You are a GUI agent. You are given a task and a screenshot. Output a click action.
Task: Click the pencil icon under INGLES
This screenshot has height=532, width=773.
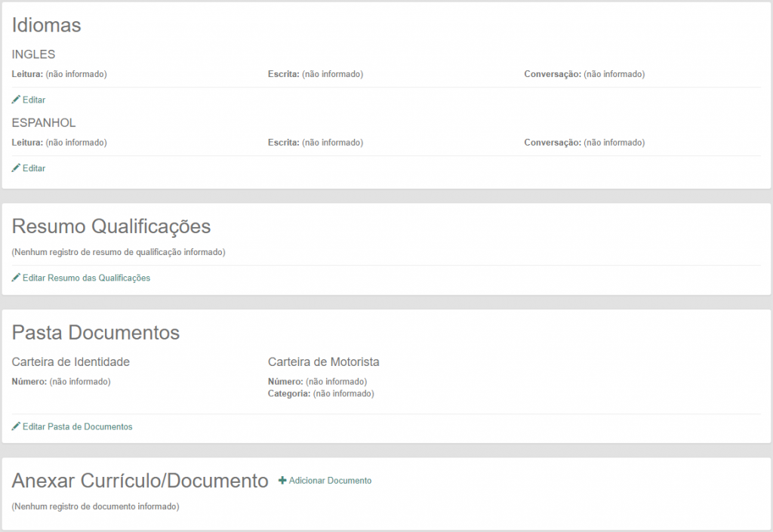click(x=16, y=100)
